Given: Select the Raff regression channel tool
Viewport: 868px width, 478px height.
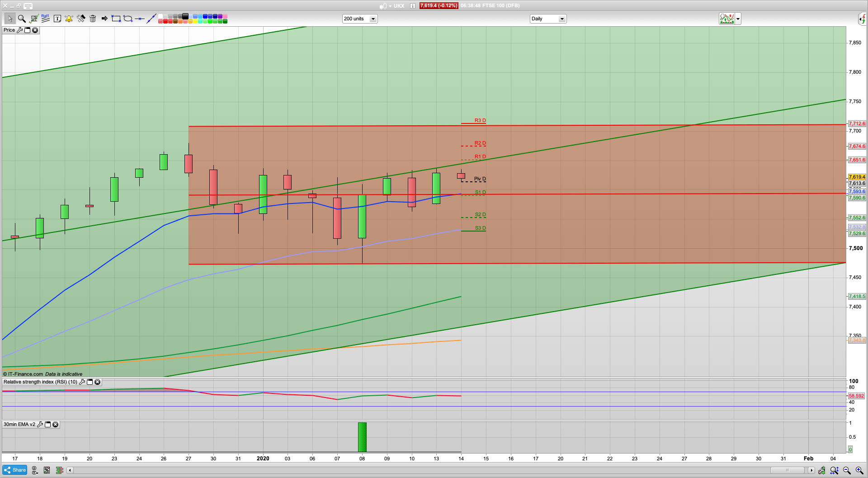Looking at the screenshot, I should pyautogui.click(x=45, y=19).
